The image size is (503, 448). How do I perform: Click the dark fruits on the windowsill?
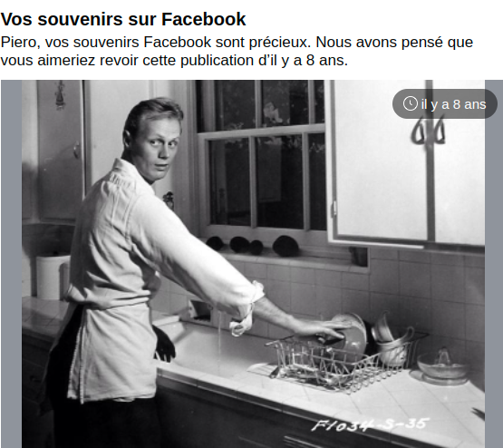(x=253, y=246)
